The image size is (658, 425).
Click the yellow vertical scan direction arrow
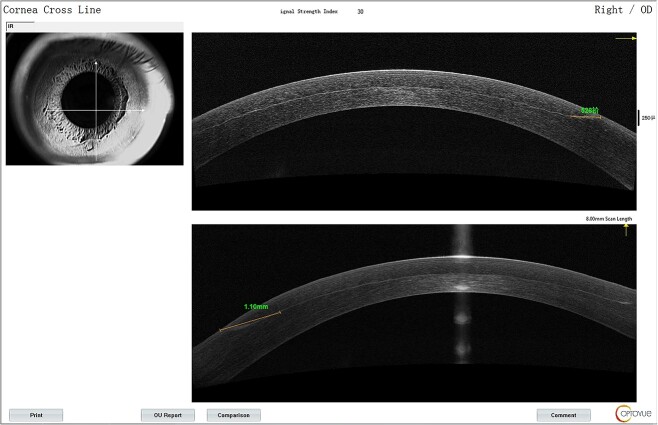[626, 229]
